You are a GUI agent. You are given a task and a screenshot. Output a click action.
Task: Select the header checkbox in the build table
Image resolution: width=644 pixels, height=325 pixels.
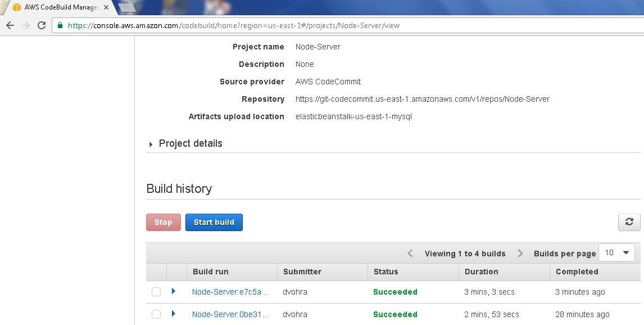pos(156,272)
